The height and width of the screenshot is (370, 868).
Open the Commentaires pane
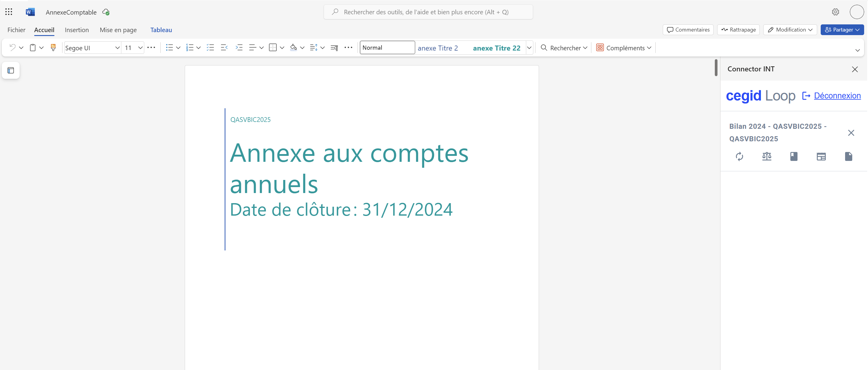(688, 30)
